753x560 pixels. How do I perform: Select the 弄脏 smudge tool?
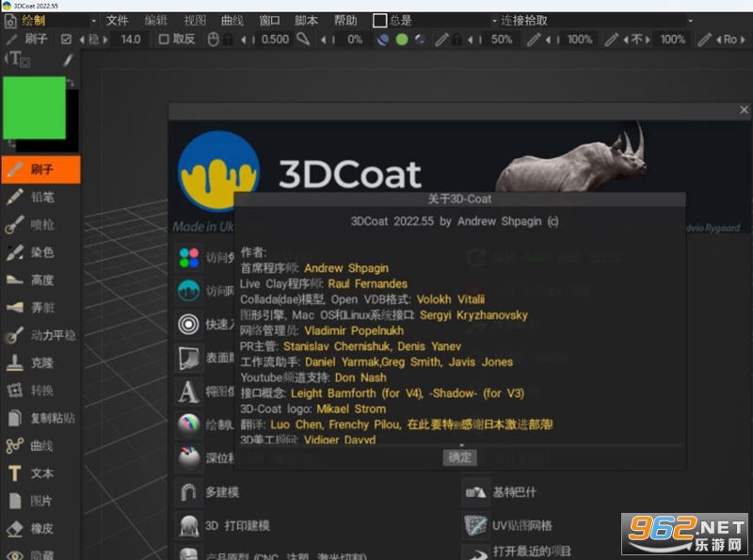point(40,308)
